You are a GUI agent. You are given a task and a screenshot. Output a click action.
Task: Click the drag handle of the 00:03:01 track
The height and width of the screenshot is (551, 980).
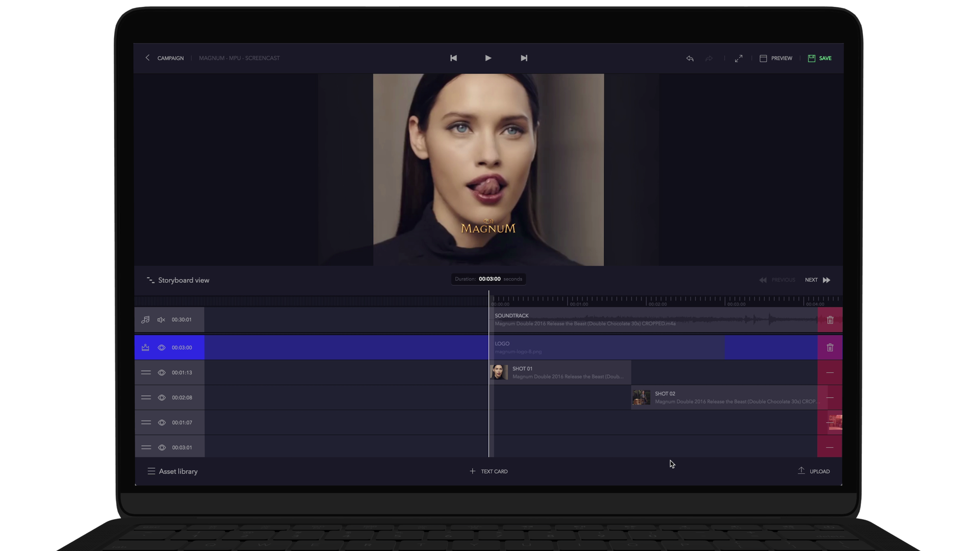(x=146, y=448)
